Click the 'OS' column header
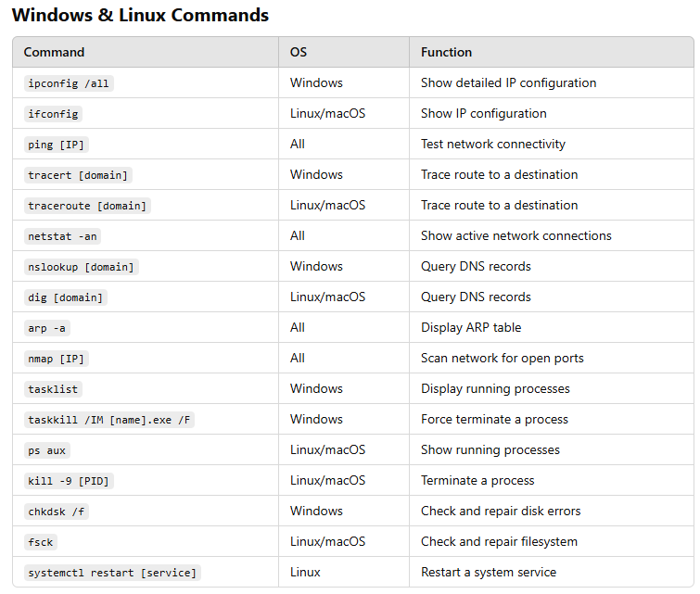Image resolution: width=700 pixels, height=594 pixels. 299,52
